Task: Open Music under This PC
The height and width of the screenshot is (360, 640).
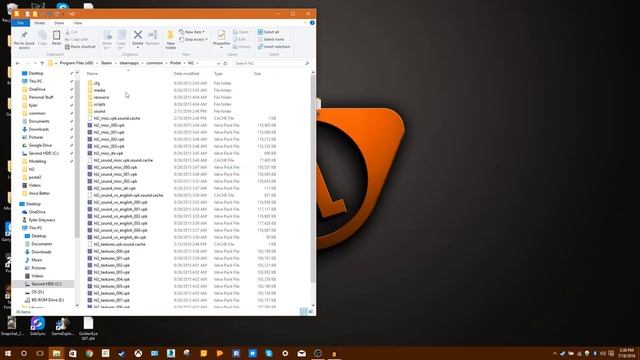Action: click(x=37, y=260)
